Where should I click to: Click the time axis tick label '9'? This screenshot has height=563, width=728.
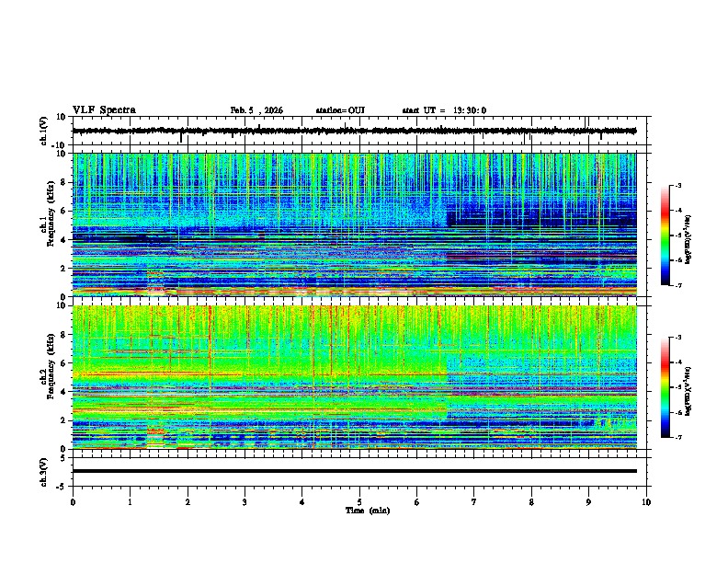588,502
